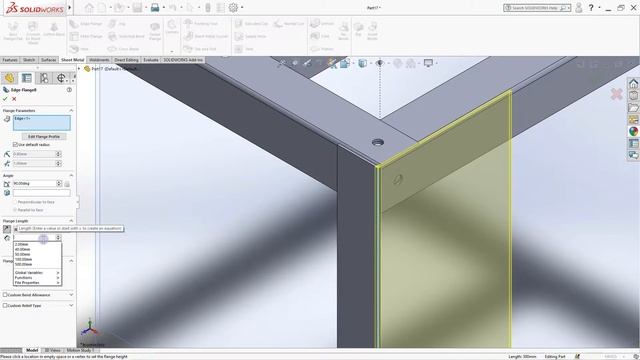Enable the Custom Bend Allowance checkbox
This screenshot has height=360, width=640.
click(5, 294)
